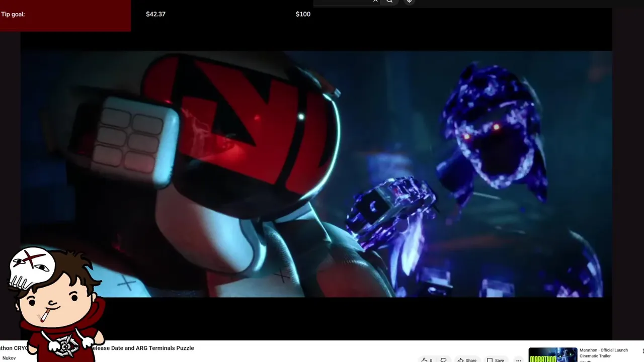Click inside the YouTube search field
644x362 pixels.
(x=342, y=2)
